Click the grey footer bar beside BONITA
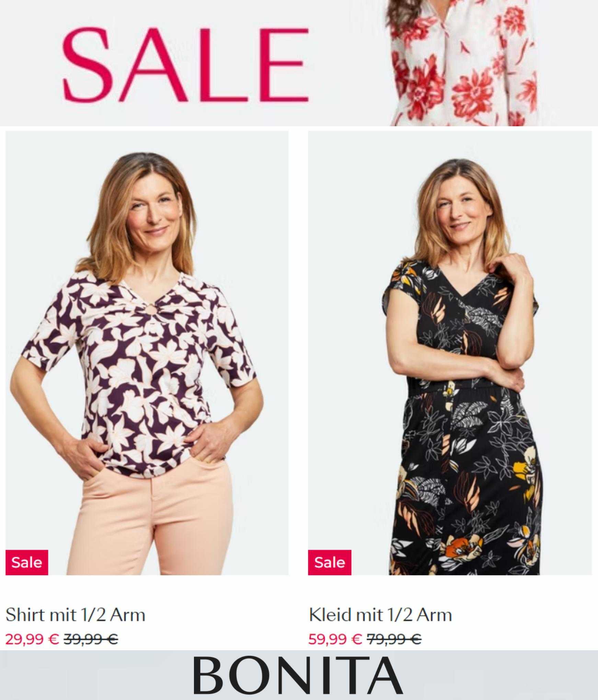Image resolution: width=598 pixels, height=700 pixels. [x=96, y=675]
